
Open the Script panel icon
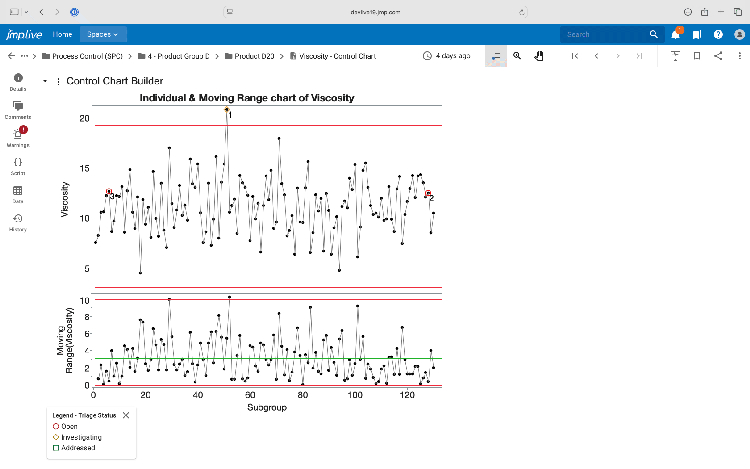coord(18,163)
